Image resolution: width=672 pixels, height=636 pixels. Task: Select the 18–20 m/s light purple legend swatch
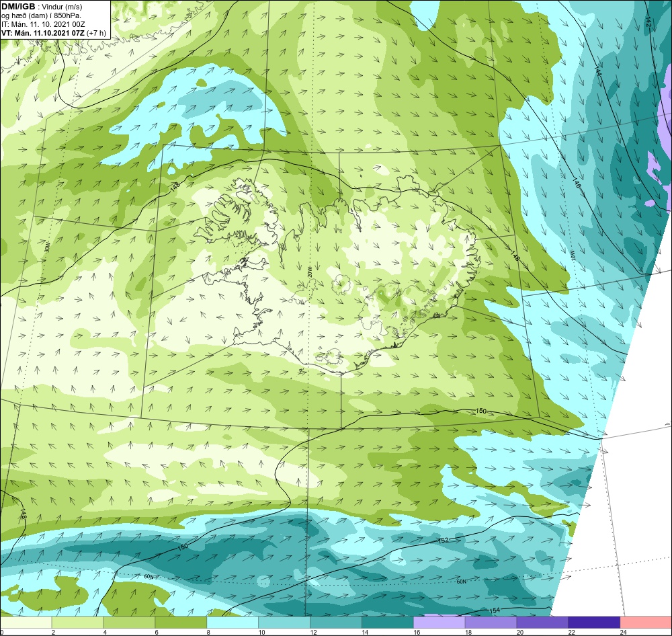(491, 622)
